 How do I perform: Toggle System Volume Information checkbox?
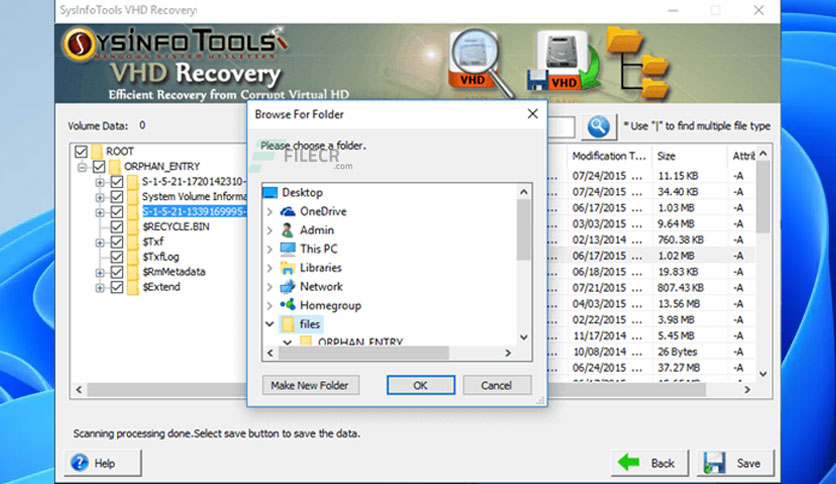pos(117,197)
